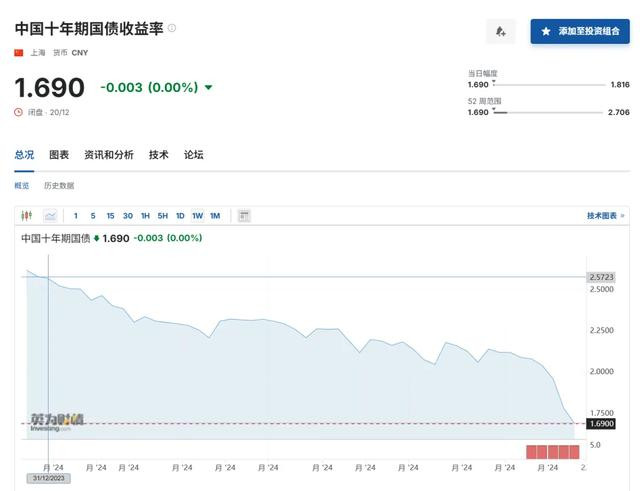Set the chart interval to 1M
Viewport: 640px width, 491px height.
[215, 216]
